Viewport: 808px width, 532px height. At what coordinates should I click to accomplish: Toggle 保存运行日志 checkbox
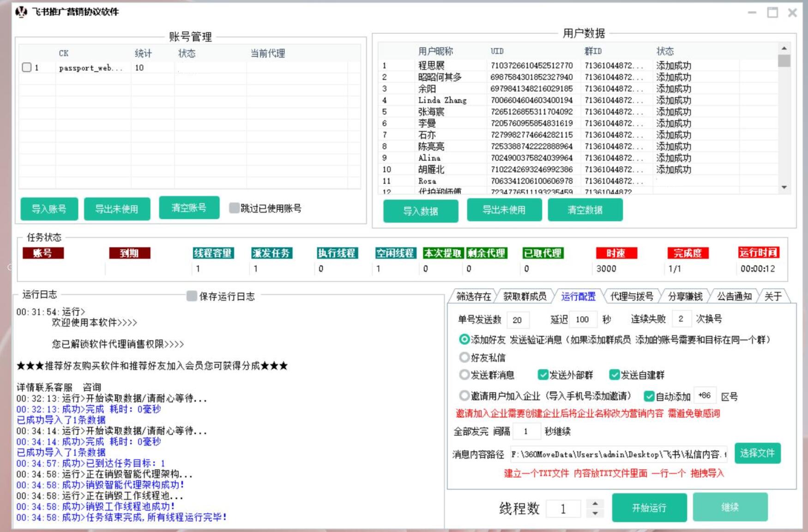[x=192, y=296]
